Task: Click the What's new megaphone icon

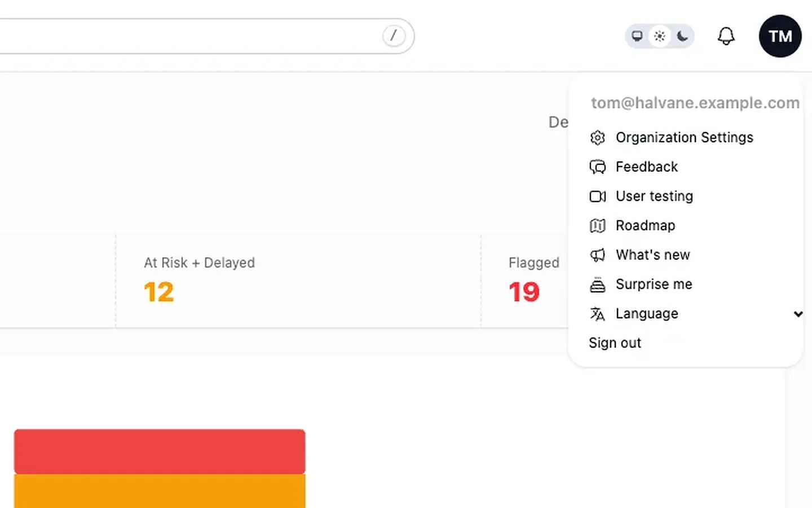Action: [598, 255]
